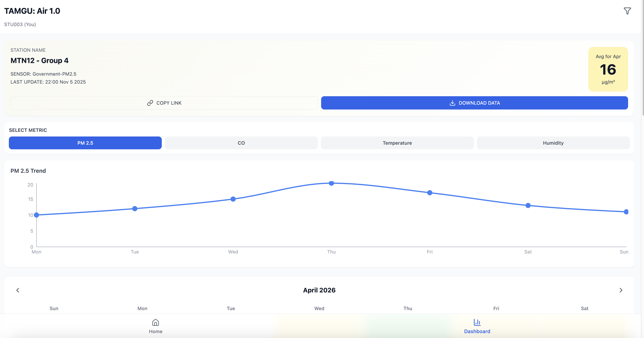The width and height of the screenshot is (644, 338).
Task: Click the April 2026 calendar heading
Action: 319,290
